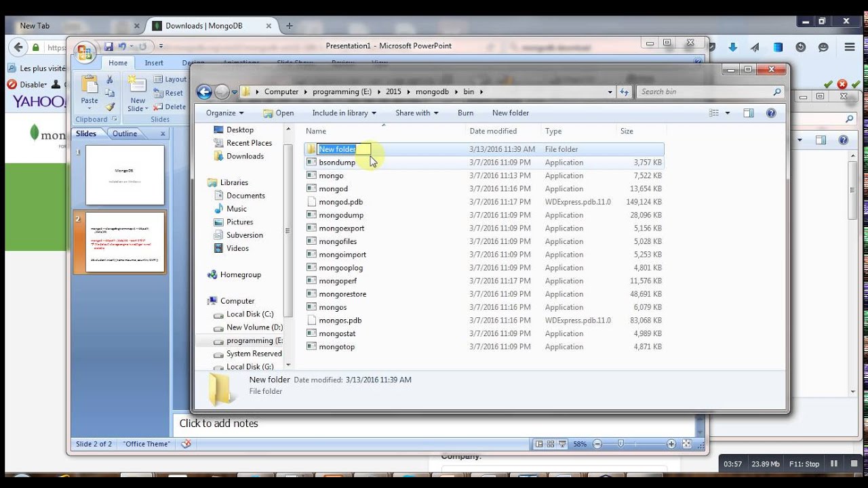868x488 pixels.
Task: Open Recent Places in navigation pane
Action: 249,143
